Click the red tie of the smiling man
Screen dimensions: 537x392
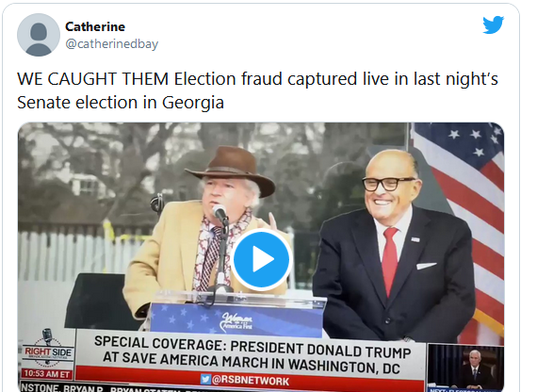pos(389,261)
